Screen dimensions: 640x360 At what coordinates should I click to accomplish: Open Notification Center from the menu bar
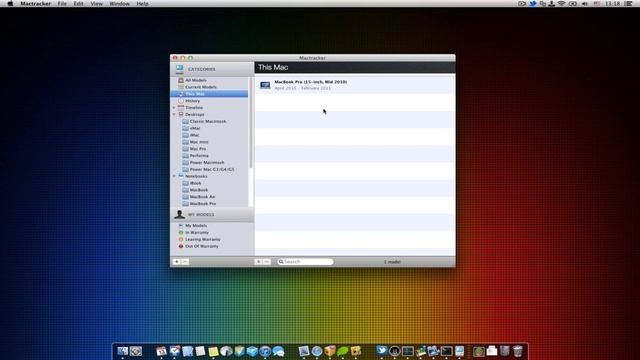[x=629, y=4]
